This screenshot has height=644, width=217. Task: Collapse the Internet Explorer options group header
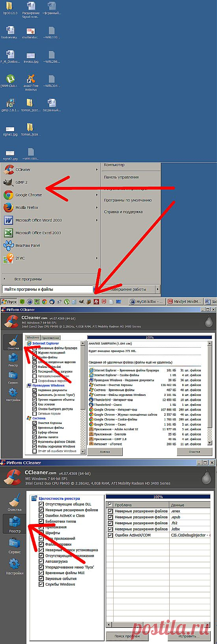(45, 343)
